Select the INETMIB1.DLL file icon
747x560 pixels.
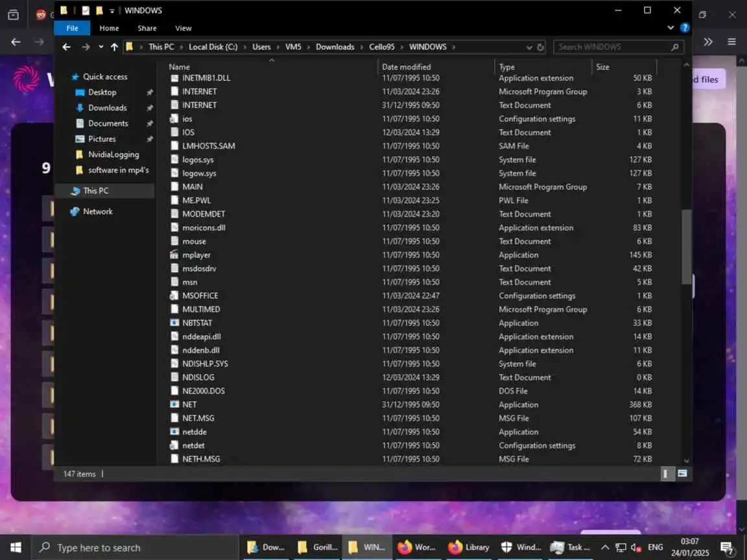click(x=174, y=78)
